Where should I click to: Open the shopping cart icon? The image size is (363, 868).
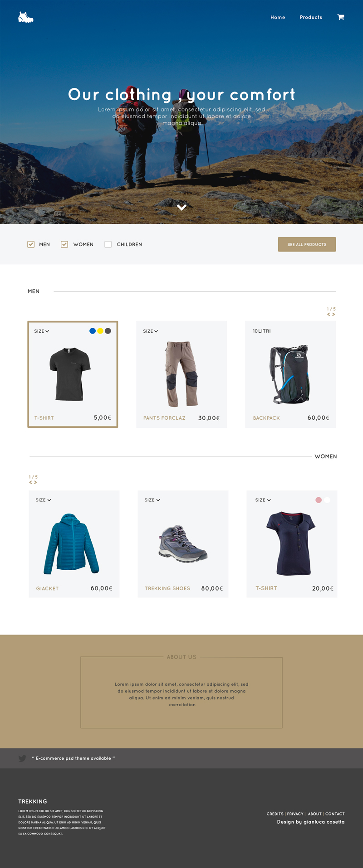click(x=341, y=17)
